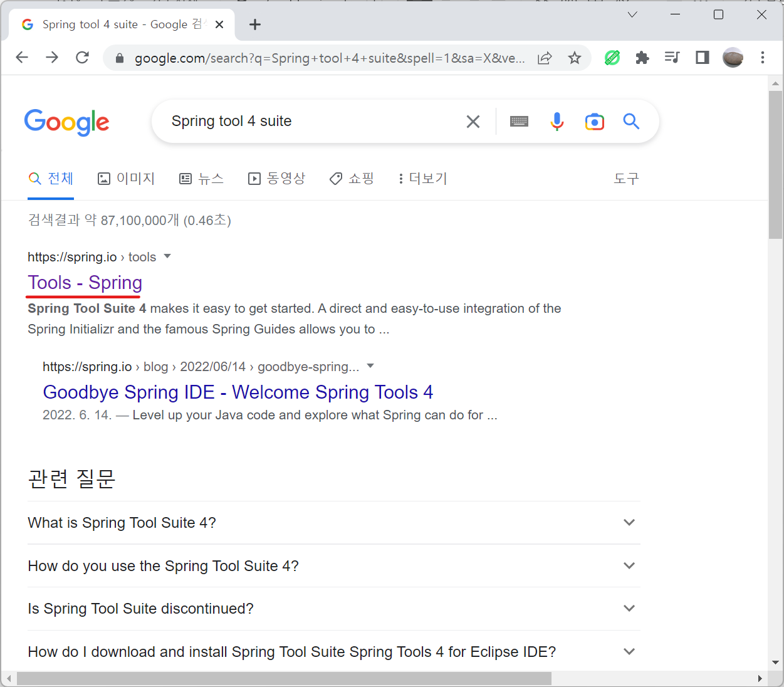
Task: Open the green extension icon
Action: click(612, 58)
